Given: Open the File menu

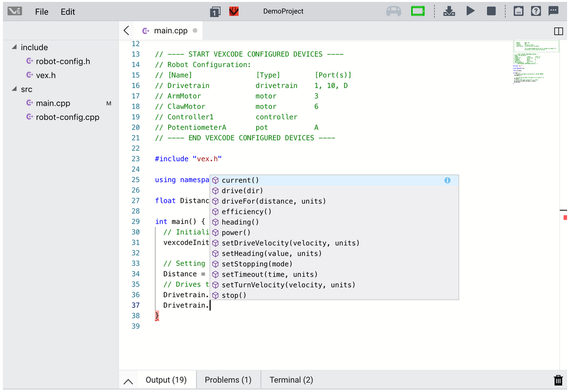Looking at the screenshot, I should click(x=42, y=12).
